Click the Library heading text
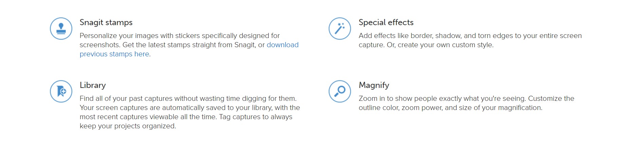Viewport: 644px width, 147px height. pos(93,85)
